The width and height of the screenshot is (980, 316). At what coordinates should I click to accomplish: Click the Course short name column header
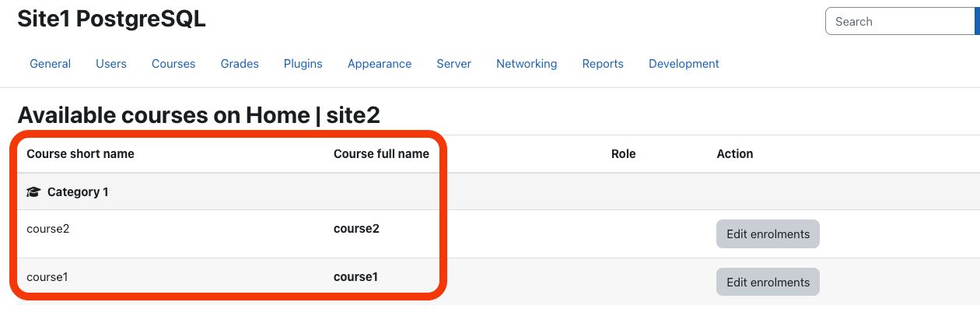pos(80,154)
